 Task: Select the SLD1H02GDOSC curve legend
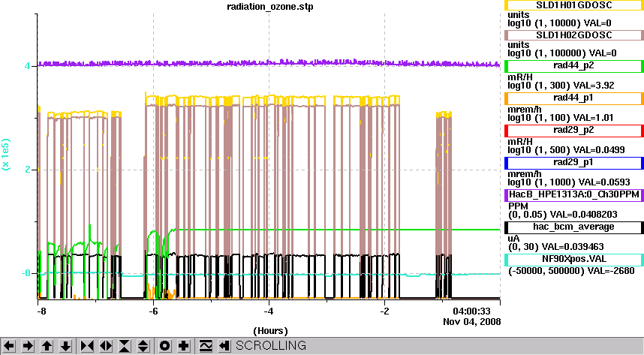point(573,35)
